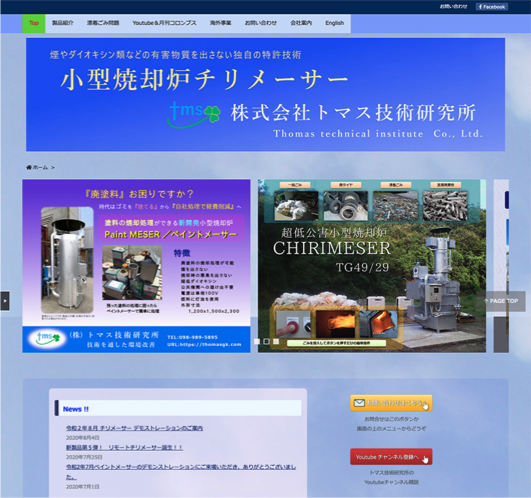The image size is (531, 498).
Task: Open the 会社案内 menu item
Action: (x=301, y=23)
